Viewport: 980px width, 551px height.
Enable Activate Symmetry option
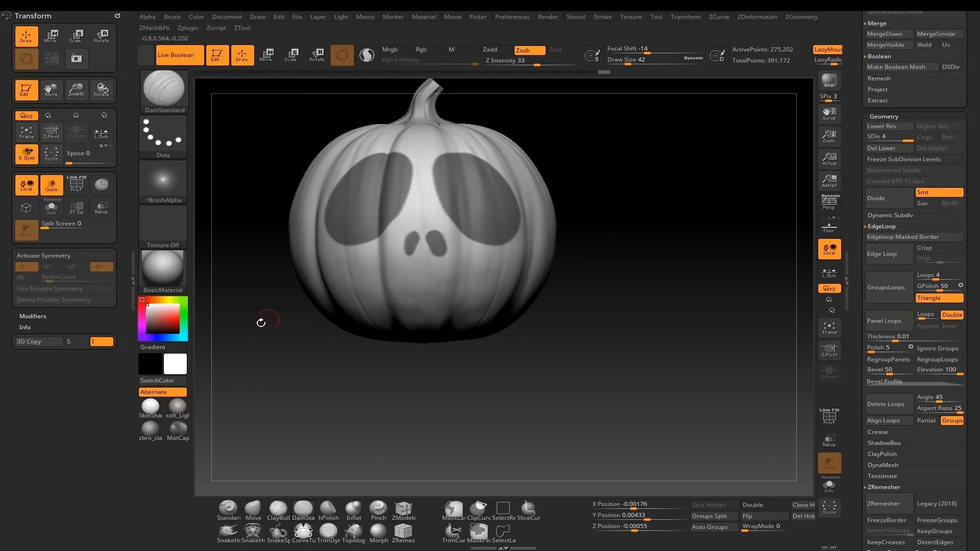43,255
